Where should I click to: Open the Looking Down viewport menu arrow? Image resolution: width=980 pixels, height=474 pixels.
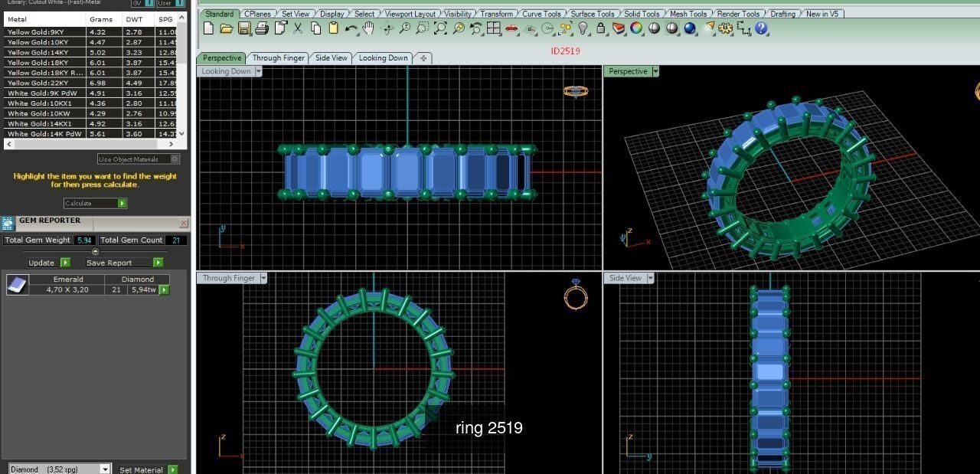tap(258, 71)
